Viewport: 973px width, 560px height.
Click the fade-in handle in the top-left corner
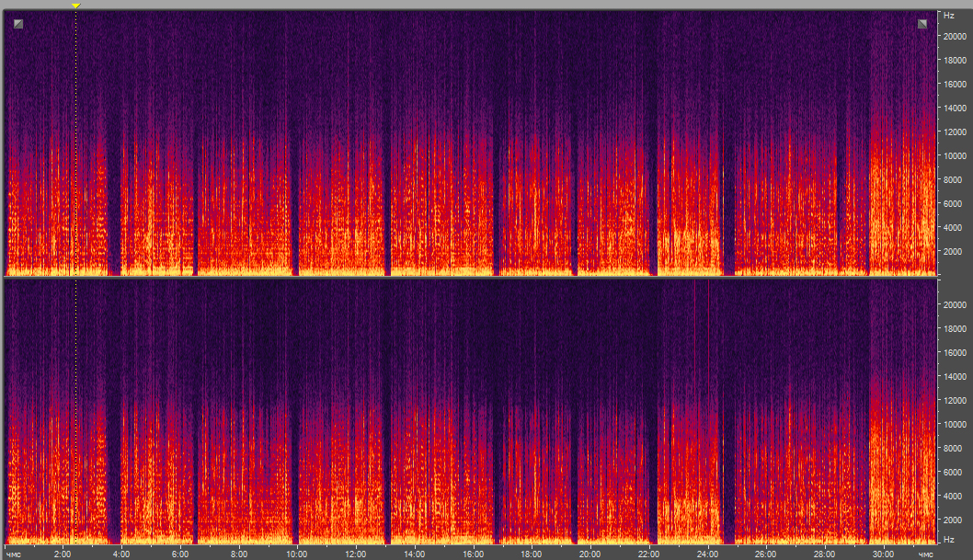[18, 24]
